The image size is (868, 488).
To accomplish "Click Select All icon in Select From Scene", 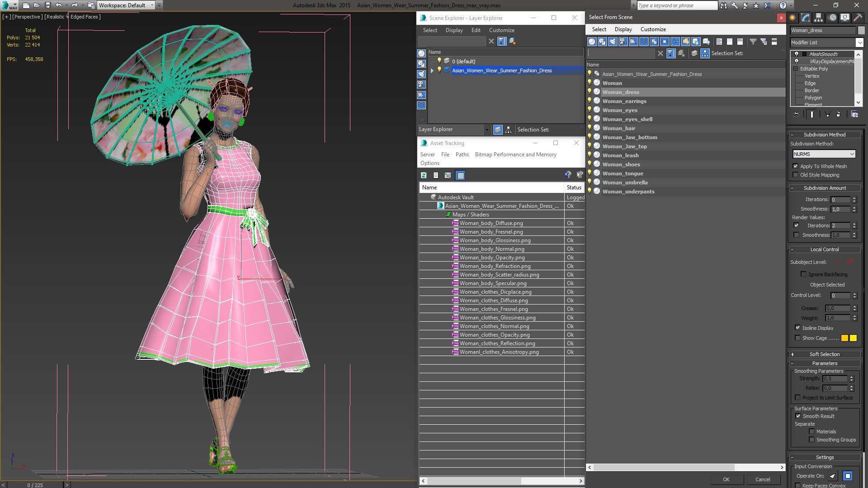I will click(719, 42).
